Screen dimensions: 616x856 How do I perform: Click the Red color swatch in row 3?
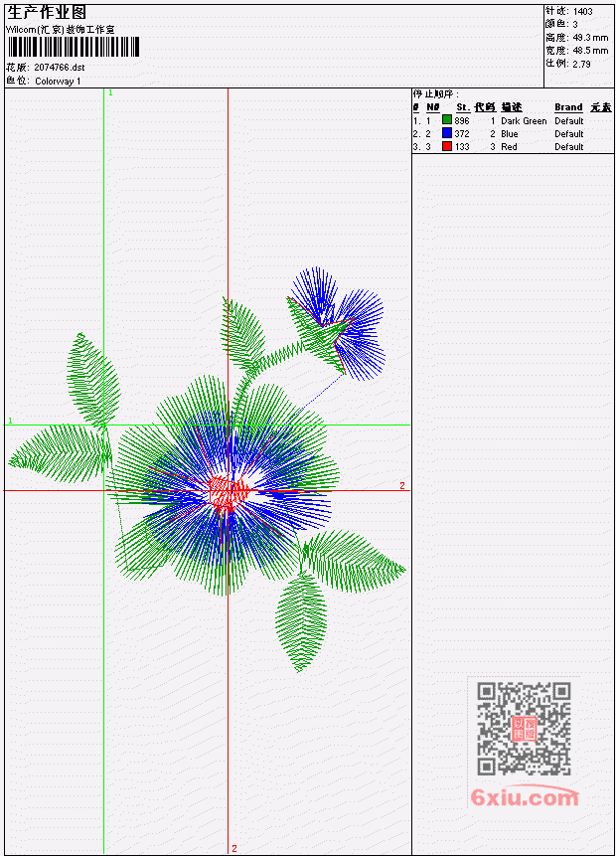coord(447,146)
